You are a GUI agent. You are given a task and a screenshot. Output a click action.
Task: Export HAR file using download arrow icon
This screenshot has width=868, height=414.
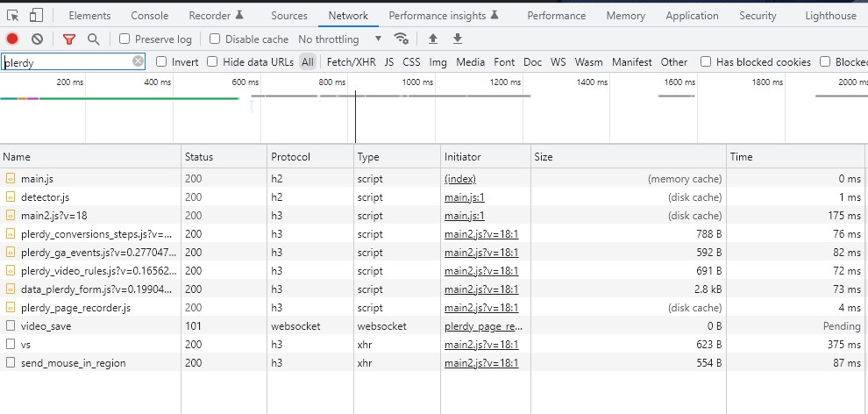(x=458, y=39)
